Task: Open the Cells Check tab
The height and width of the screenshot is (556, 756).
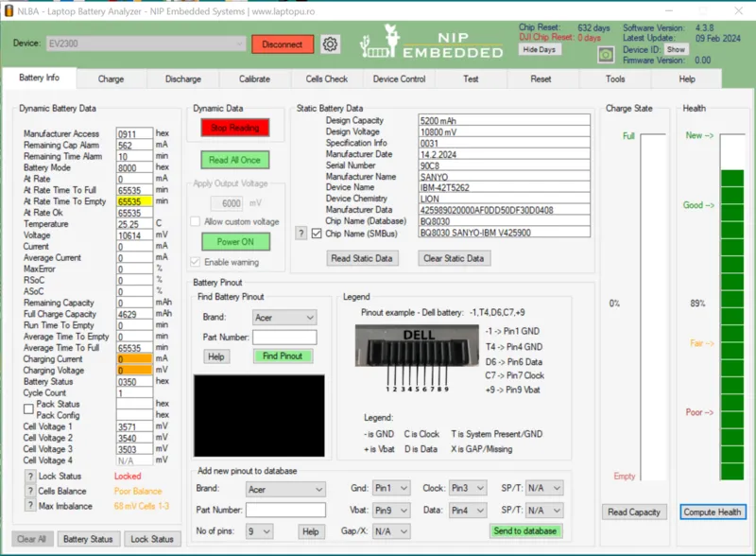Action: pos(326,78)
